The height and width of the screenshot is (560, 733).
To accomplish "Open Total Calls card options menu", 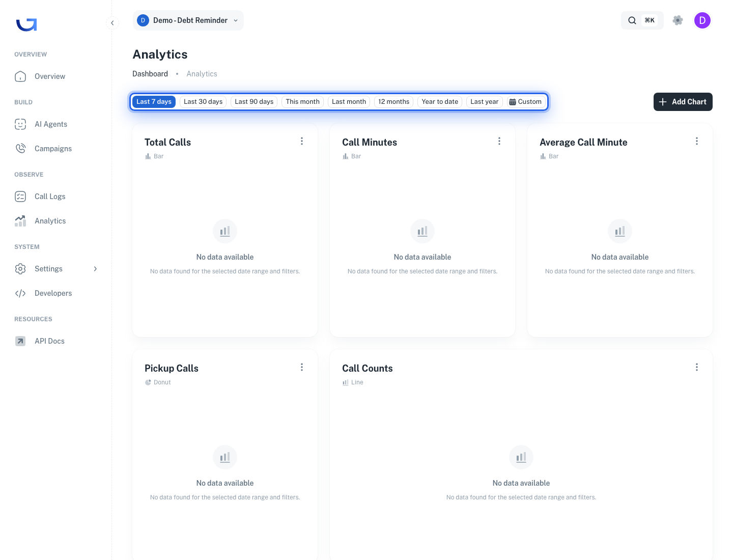I will [x=302, y=141].
